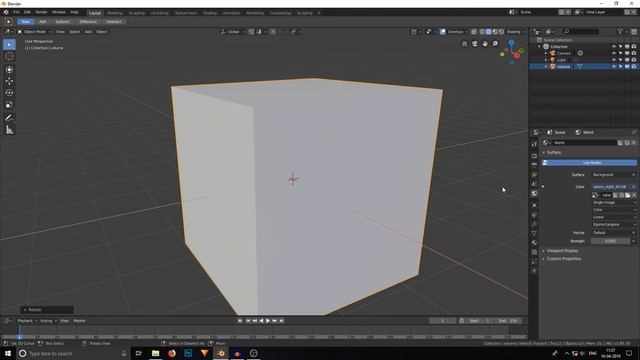Screen dimensions: 640x360
Task: Enable solid viewport shading mode
Action: tap(489, 31)
